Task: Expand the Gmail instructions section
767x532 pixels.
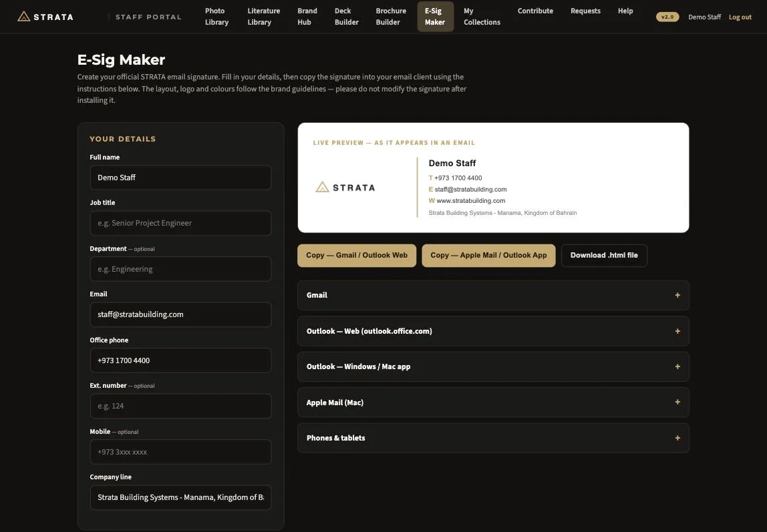Action: coord(493,295)
